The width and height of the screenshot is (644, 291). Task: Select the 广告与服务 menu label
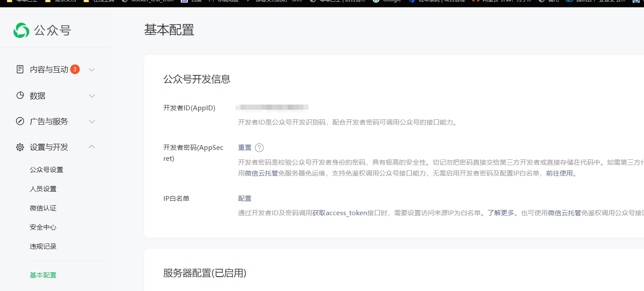pos(49,122)
